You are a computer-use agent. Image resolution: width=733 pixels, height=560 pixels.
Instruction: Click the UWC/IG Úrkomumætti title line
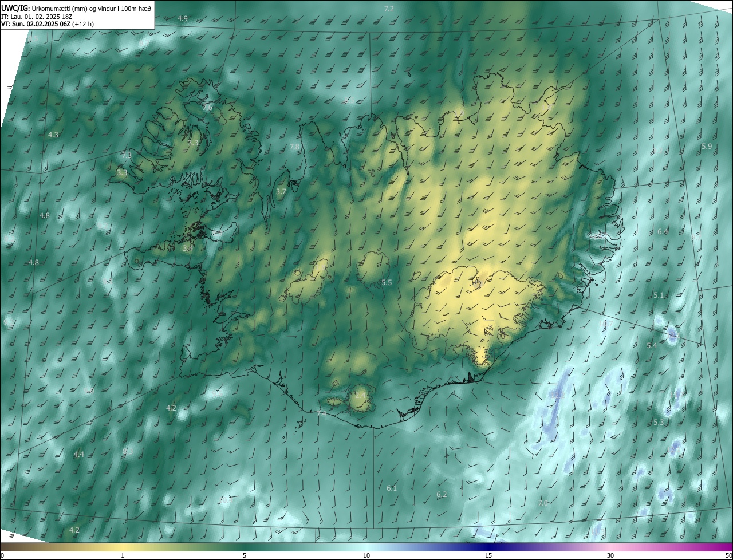click(76, 7)
